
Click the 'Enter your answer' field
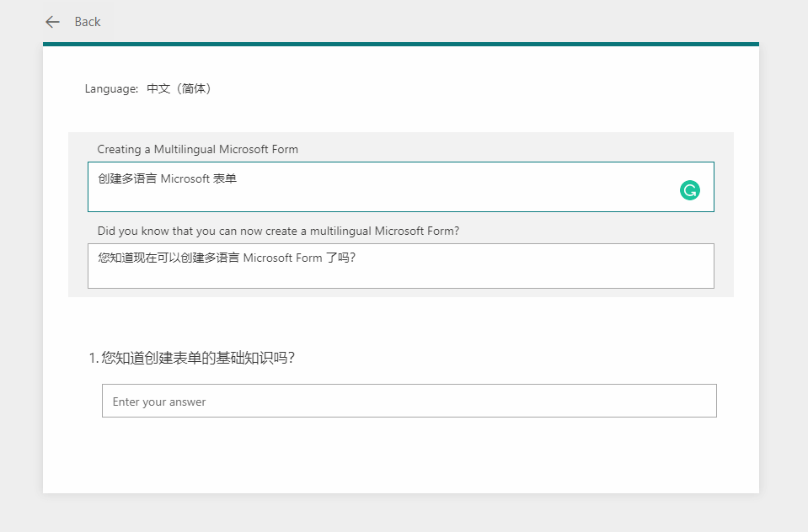click(409, 401)
